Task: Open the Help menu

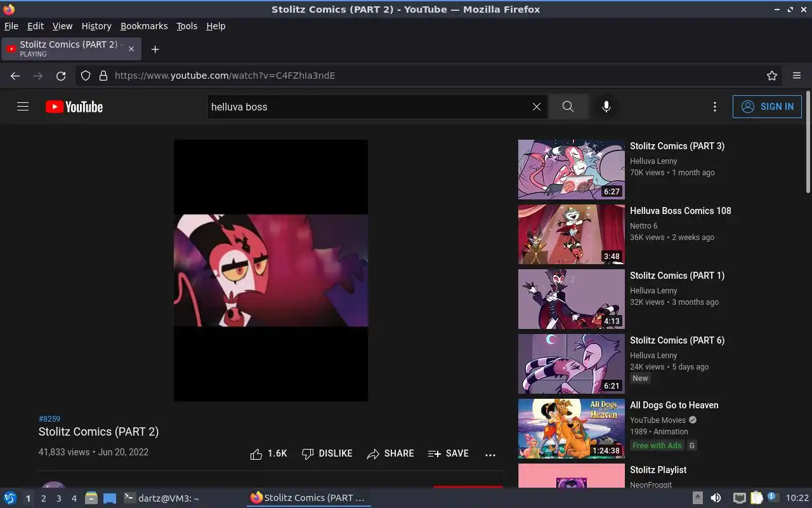Action: click(x=216, y=26)
